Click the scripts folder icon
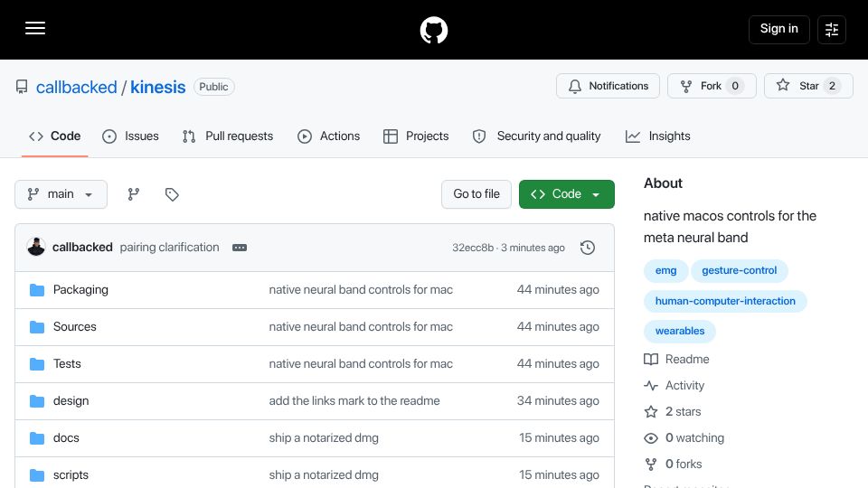 tap(37, 475)
